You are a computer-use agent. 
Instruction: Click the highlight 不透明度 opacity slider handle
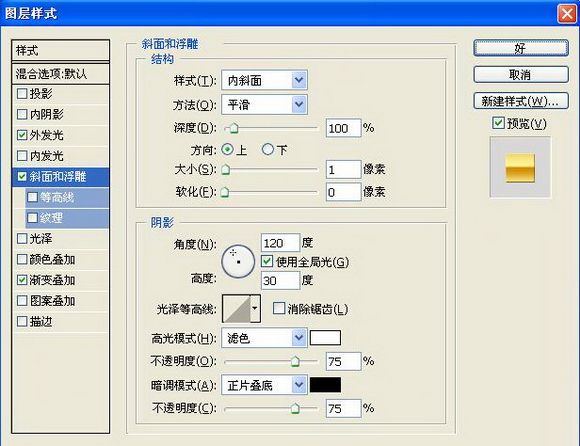pyautogui.click(x=295, y=361)
